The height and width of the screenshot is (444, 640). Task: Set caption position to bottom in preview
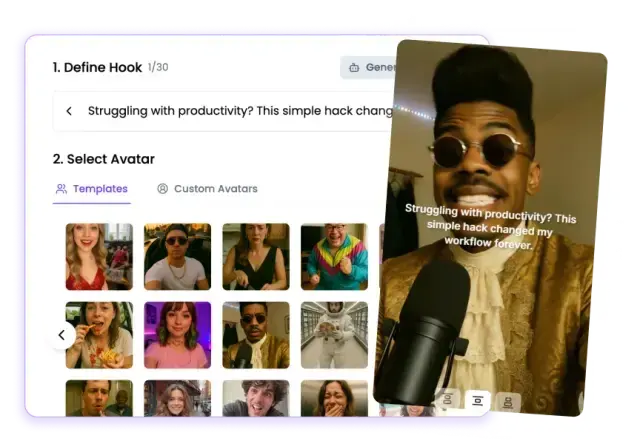(x=508, y=403)
